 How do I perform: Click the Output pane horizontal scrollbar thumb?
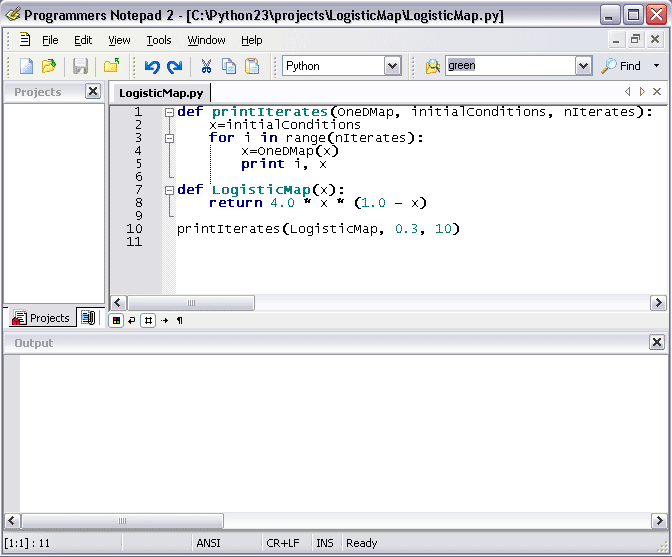(x=122, y=520)
